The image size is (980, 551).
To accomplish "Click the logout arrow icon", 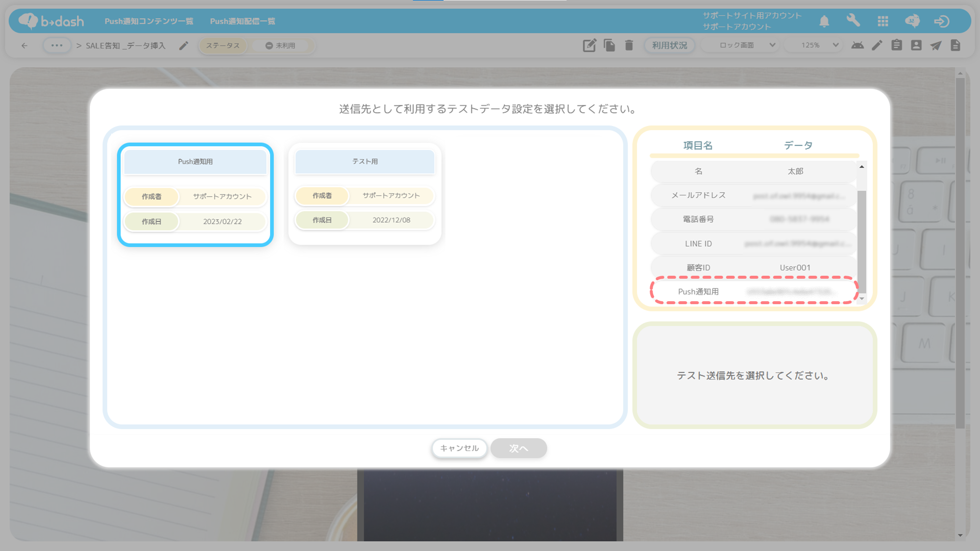I will 941,21.
